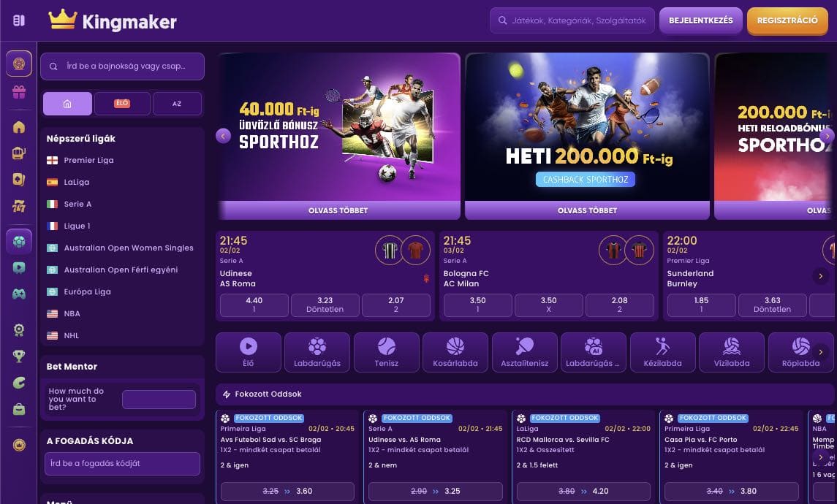Switch to the A-Z tab

coord(177,104)
